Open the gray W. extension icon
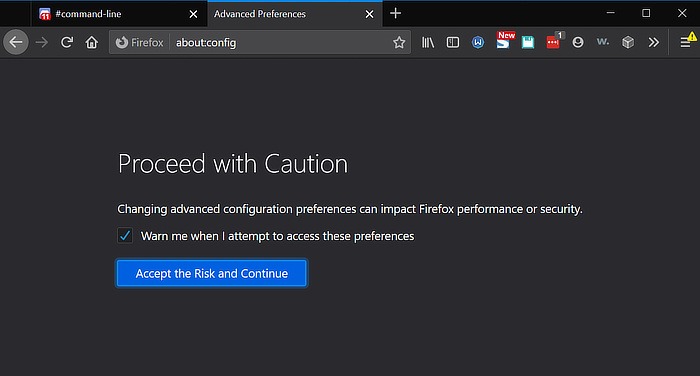The width and height of the screenshot is (700, 376). click(603, 42)
